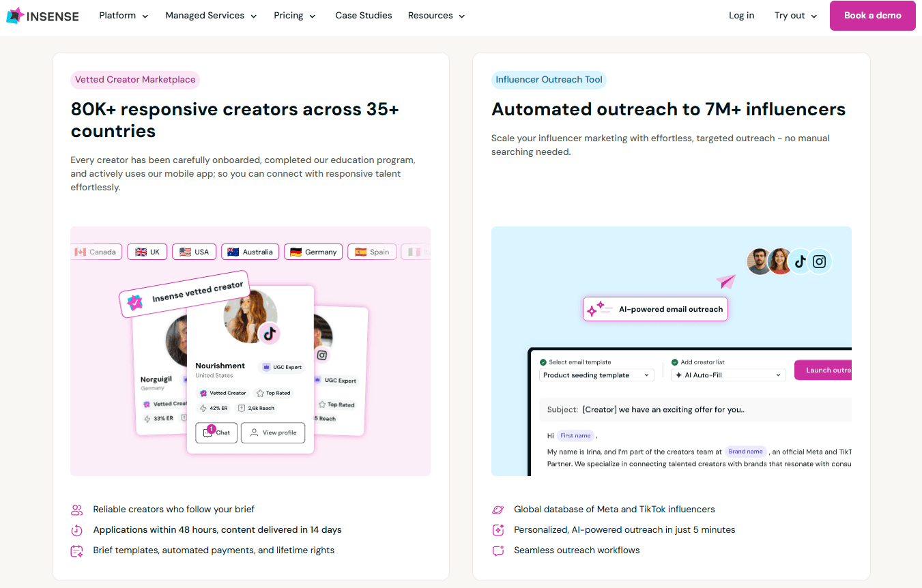Click the female influencer avatar in outreach panel

pos(779,261)
